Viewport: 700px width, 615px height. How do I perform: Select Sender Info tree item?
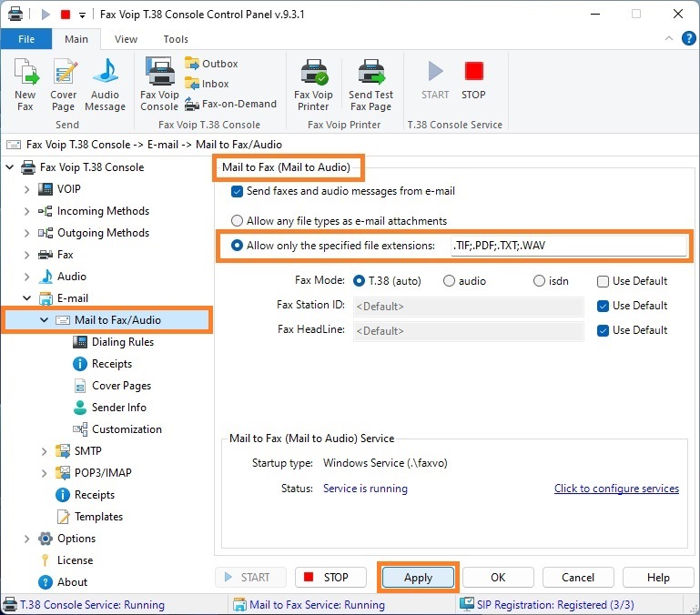(x=118, y=408)
